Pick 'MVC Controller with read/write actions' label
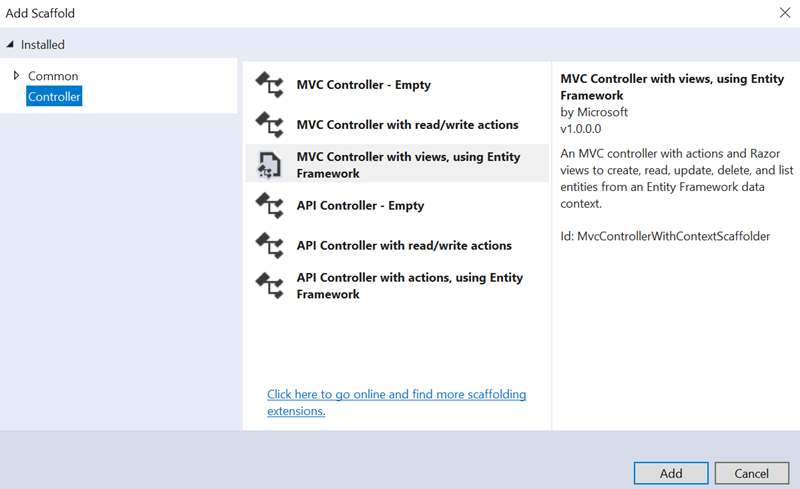Image resolution: width=800 pixels, height=489 pixels. (407, 125)
